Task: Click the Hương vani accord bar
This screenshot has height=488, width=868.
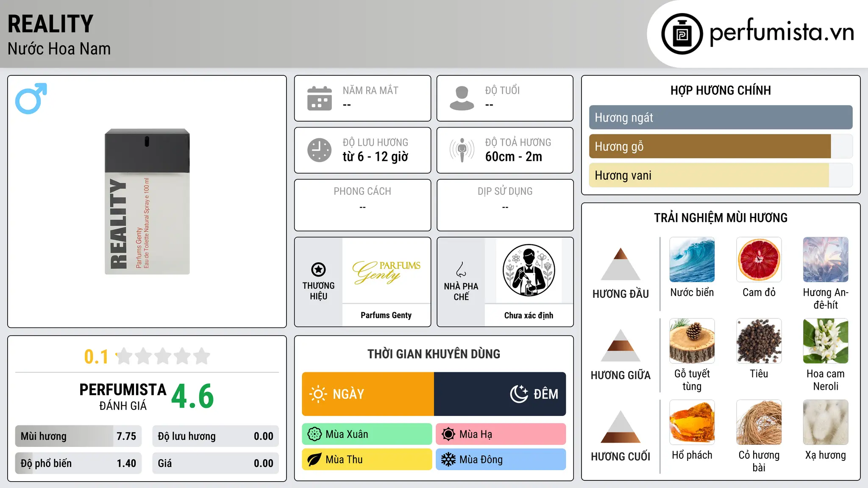Action: [721, 175]
